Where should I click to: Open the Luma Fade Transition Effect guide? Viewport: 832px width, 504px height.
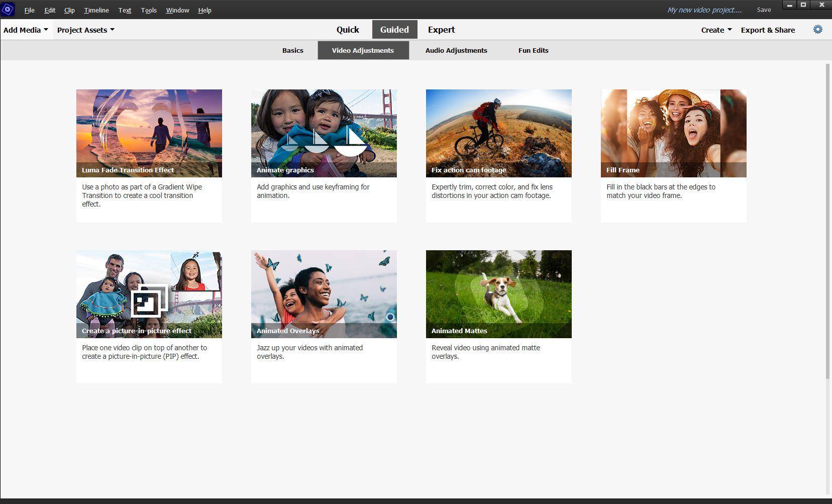pyautogui.click(x=149, y=134)
